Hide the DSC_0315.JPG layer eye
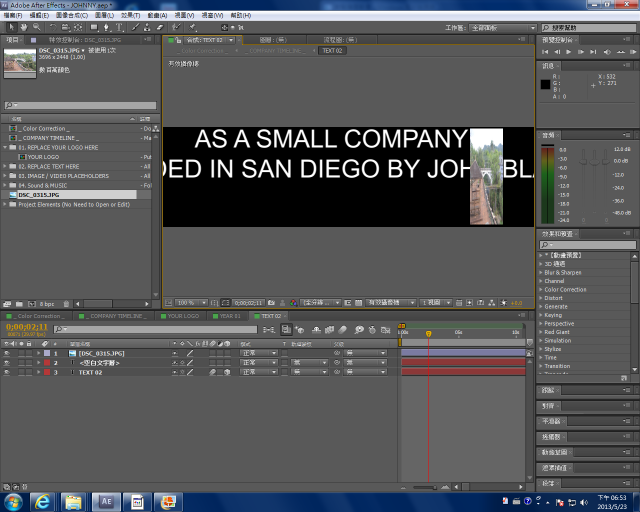Viewport: 640px width, 512px height. (7, 353)
